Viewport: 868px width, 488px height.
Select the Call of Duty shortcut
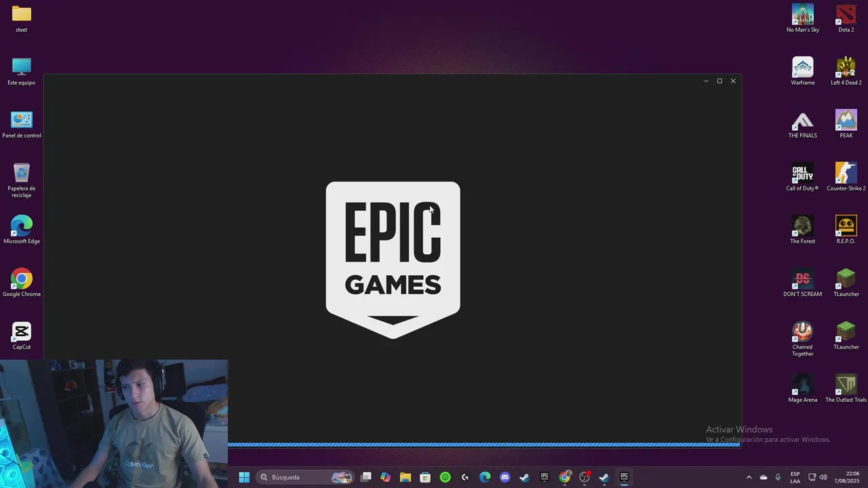(x=803, y=177)
